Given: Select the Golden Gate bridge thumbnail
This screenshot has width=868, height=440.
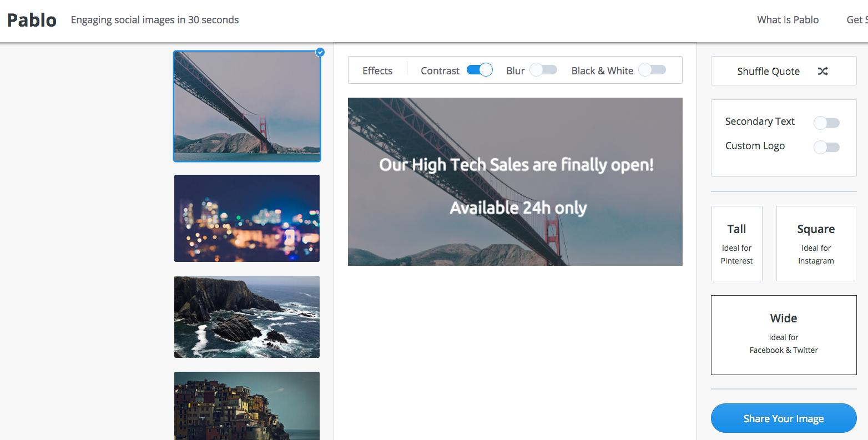Looking at the screenshot, I should [x=247, y=106].
